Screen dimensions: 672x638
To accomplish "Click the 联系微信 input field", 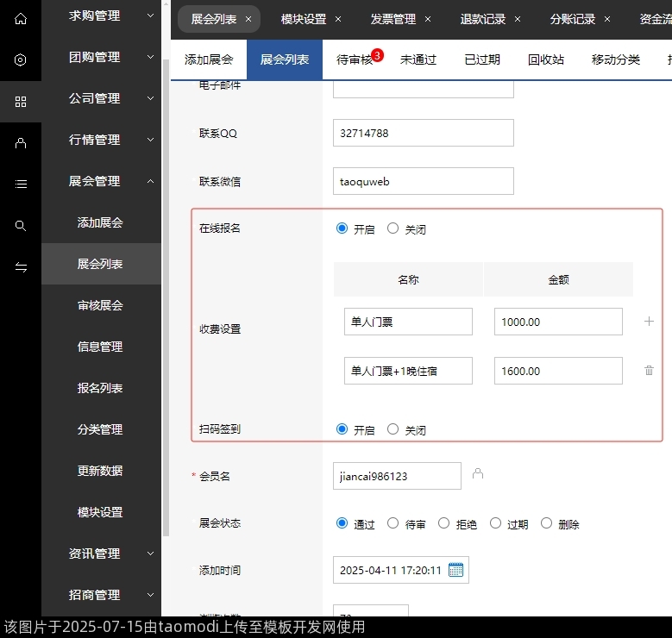I will (x=423, y=182).
